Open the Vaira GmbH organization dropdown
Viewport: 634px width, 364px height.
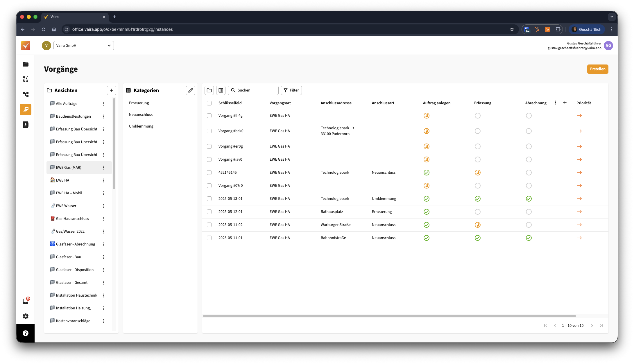[83, 46]
